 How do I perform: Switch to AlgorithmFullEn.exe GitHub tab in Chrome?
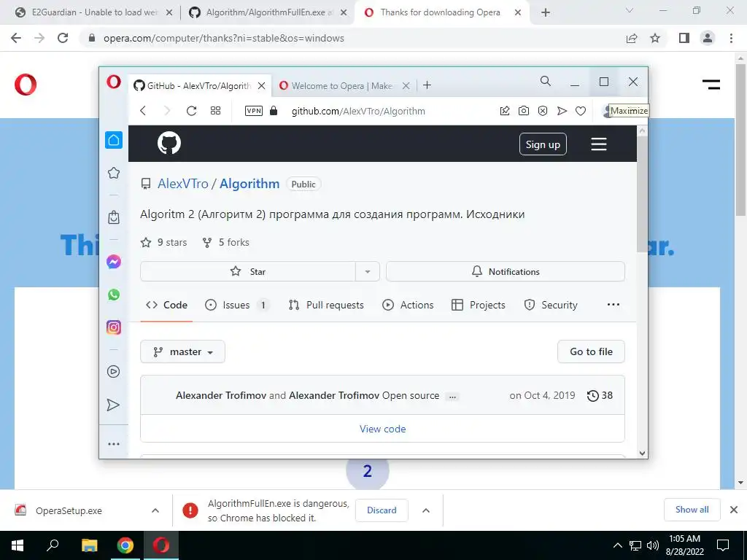pyautogui.click(x=268, y=12)
